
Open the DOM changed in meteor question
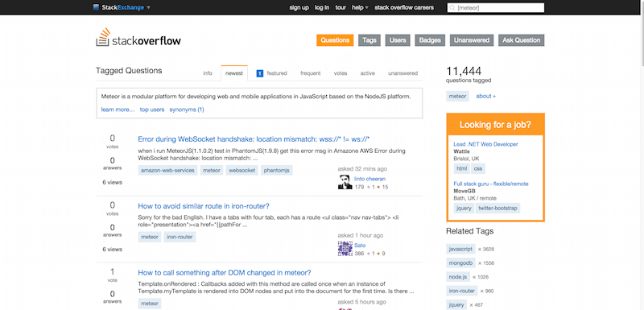[225, 273]
